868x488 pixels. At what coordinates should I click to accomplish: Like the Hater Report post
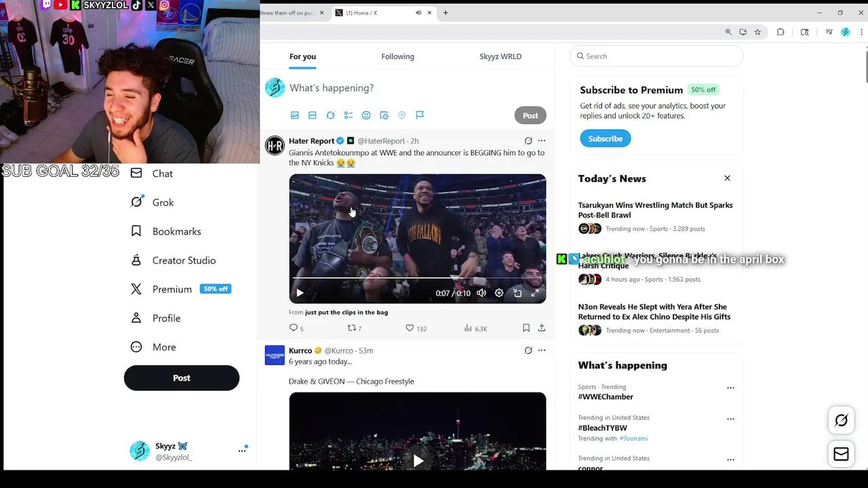pyautogui.click(x=416, y=328)
